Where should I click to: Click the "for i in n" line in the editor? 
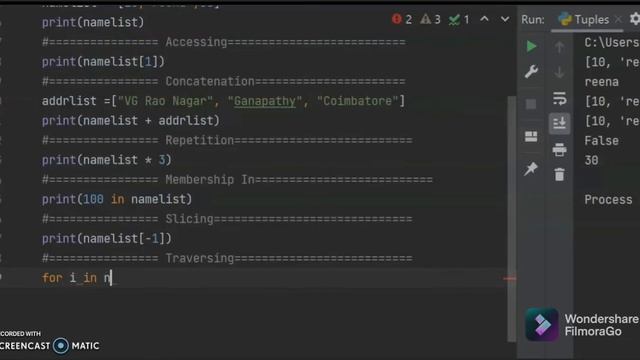76,278
